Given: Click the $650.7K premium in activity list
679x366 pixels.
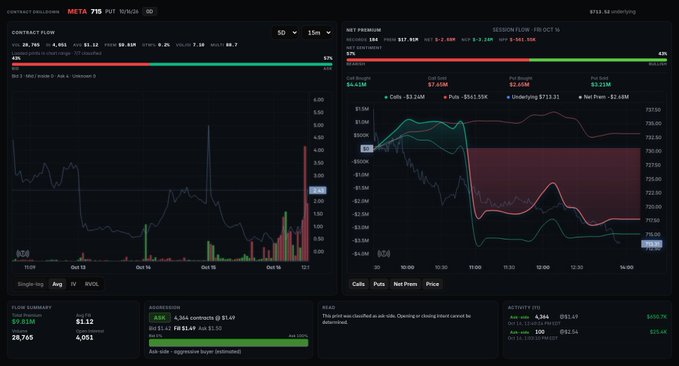Looking at the screenshot, I should click(x=657, y=317).
